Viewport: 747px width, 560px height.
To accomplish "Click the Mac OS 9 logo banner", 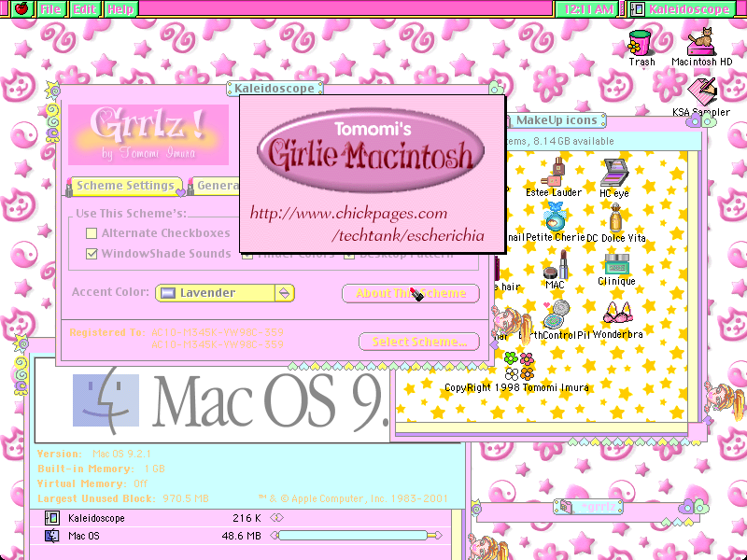I will [213, 400].
